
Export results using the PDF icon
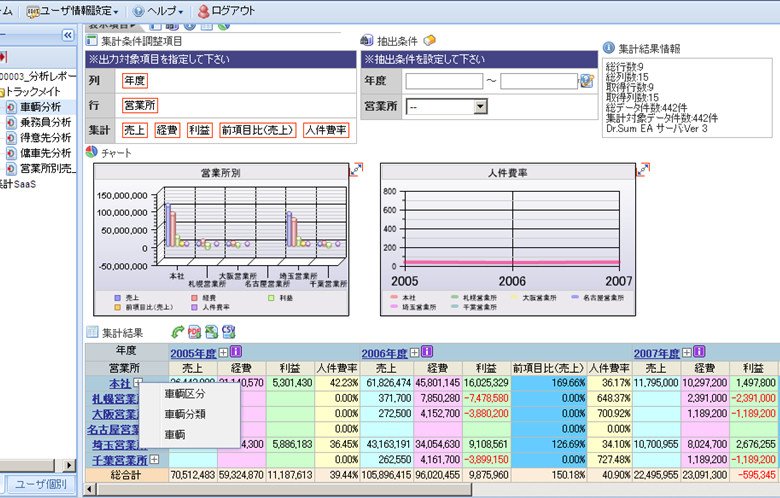[x=194, y=332]
